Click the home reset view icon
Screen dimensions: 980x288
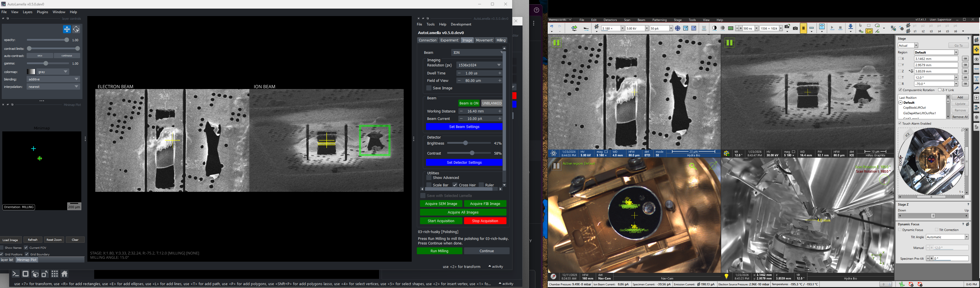click(65, 274)
